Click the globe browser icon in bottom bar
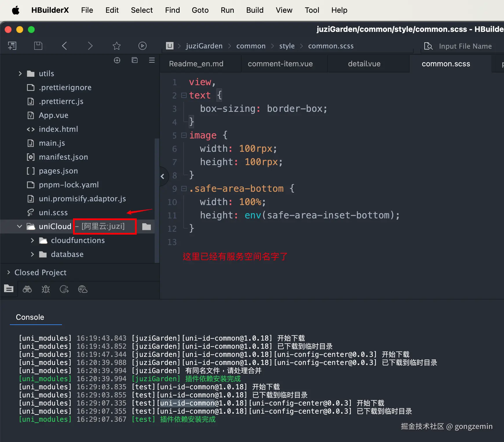504x442 pixels. tap(83, 289)
